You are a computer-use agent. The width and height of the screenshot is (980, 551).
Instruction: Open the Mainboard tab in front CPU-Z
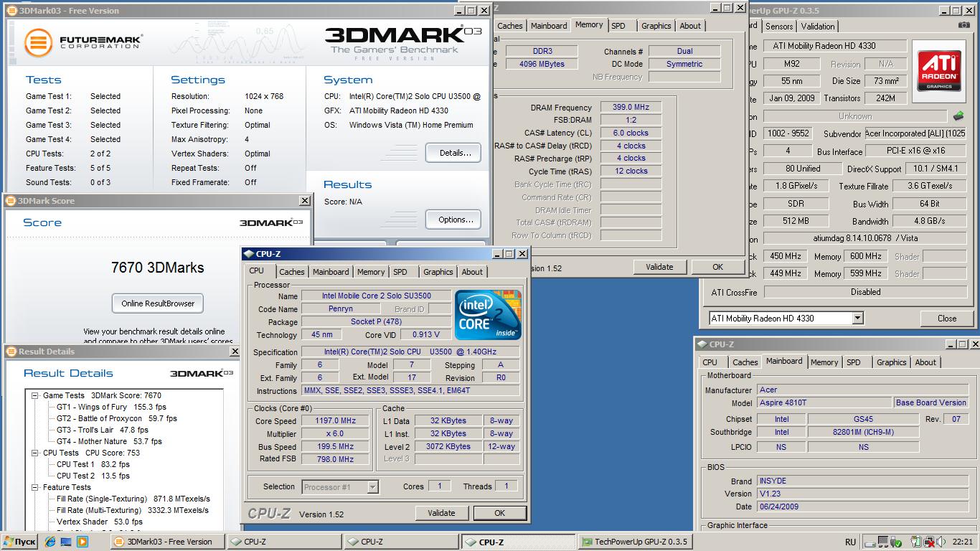pos(331,272)
